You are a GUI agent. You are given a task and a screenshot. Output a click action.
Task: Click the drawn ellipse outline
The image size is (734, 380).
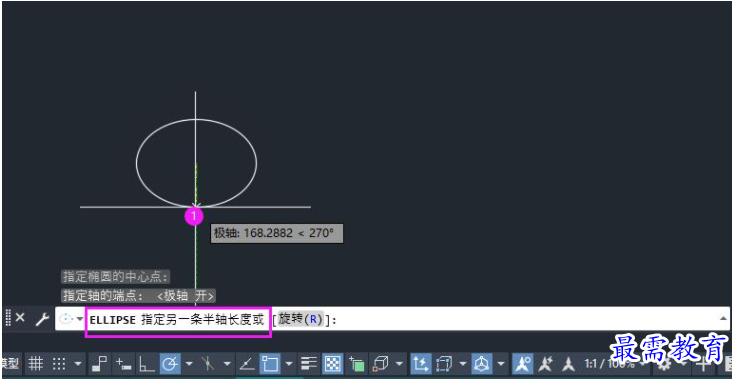(136, 162)
